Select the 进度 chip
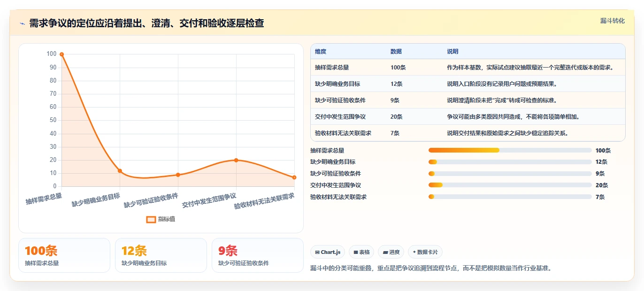The image size is (644, 291). 391,252
